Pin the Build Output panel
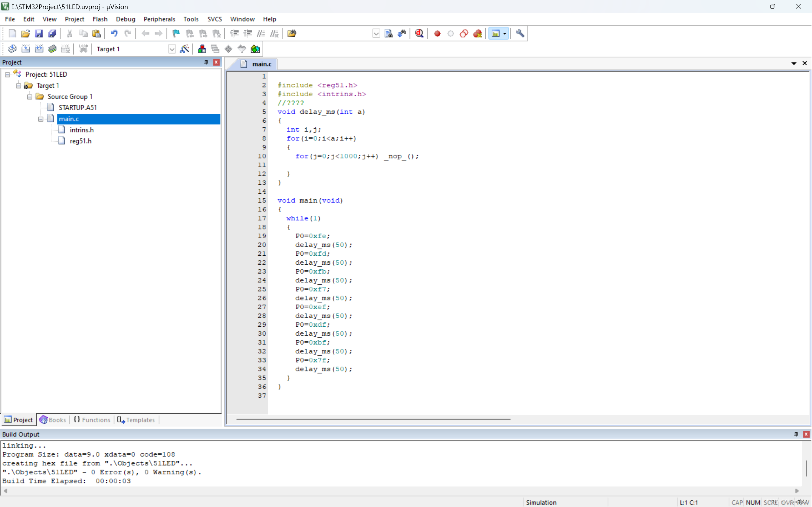The height and width of the screenshot is (507, 812). [796, 434]
